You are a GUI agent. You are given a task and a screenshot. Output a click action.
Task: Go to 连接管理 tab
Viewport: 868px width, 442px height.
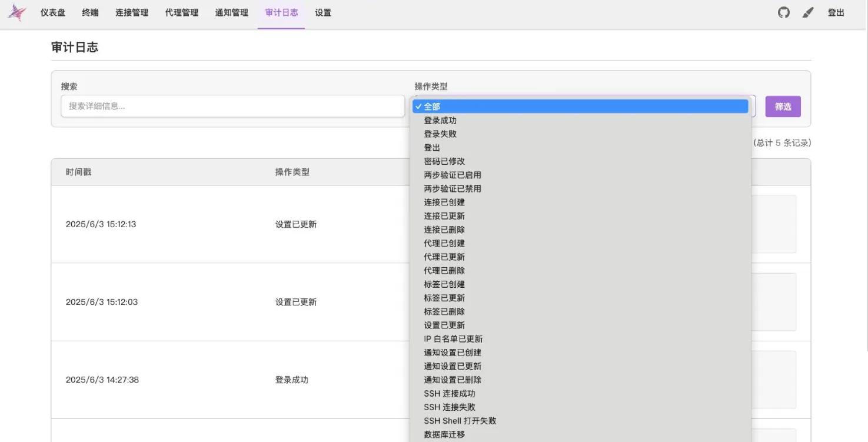click(132, 12)
